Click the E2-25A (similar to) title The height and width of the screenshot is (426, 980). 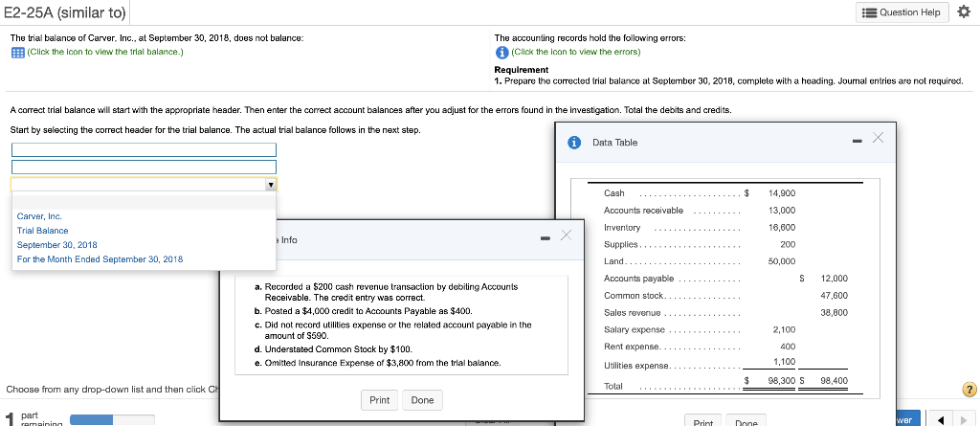64,11
